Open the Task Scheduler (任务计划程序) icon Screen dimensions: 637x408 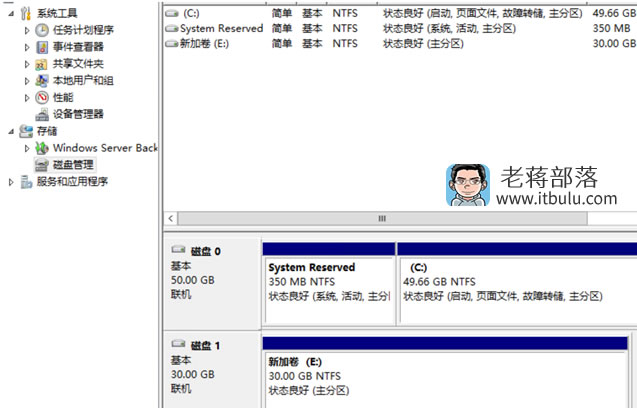(41, 30)
